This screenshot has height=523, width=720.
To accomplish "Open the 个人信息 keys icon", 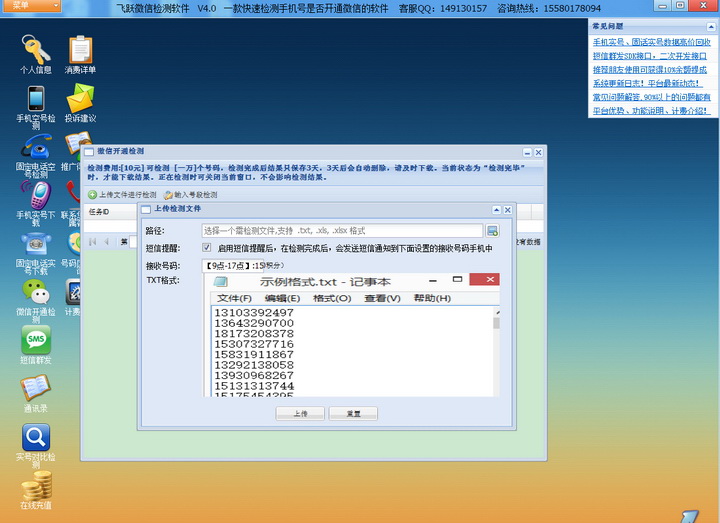I will [x=35, y=50].
